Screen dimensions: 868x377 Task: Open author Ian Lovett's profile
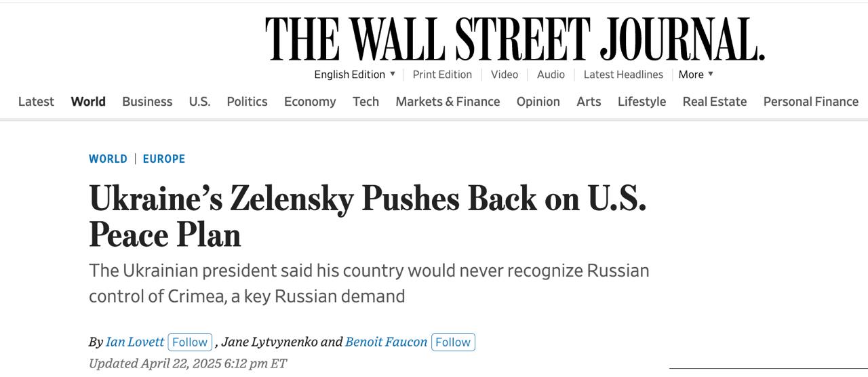pos(135,342)
